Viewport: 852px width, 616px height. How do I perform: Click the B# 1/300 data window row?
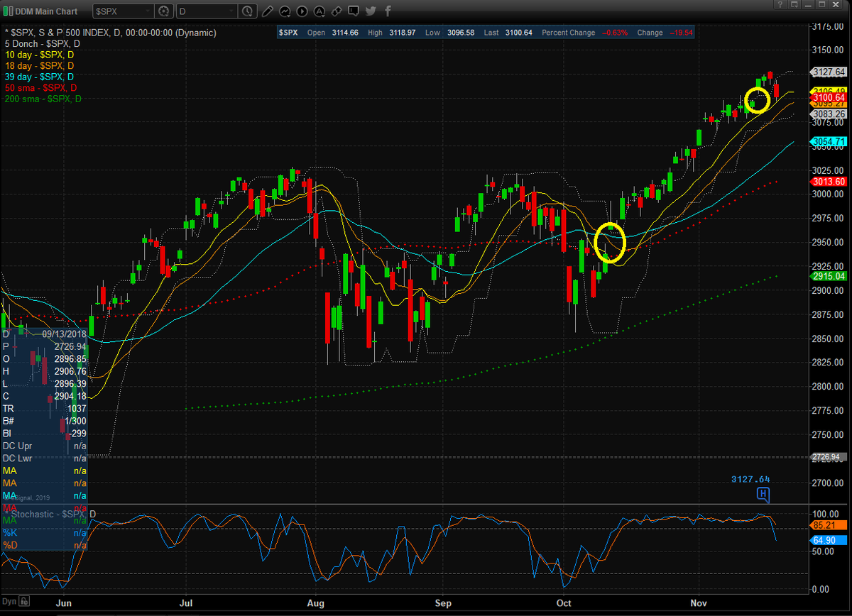44,421
